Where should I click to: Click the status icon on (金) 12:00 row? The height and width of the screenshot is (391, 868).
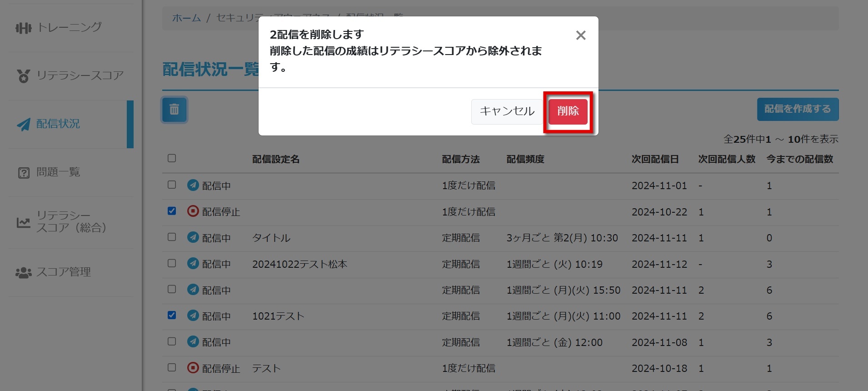click(x=193, y=341)
